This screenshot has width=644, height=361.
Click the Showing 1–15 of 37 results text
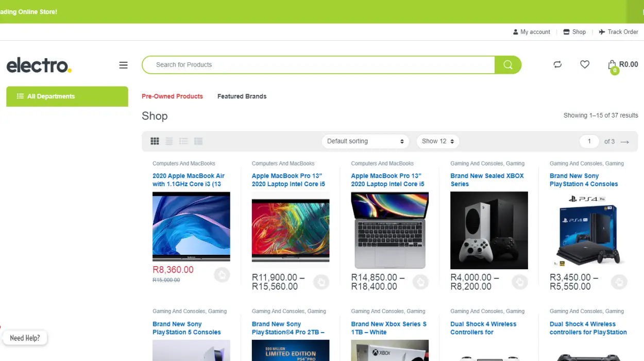pos(601,116)
